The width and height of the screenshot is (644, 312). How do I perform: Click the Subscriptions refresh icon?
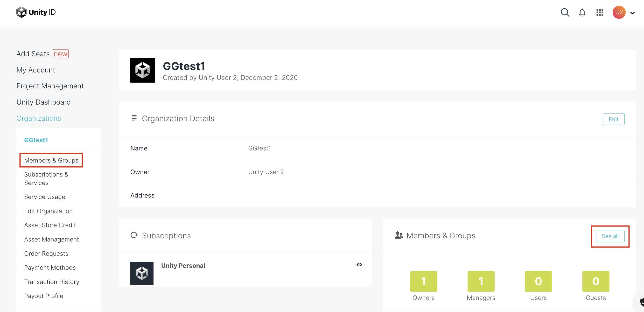(x=134, y=235)
